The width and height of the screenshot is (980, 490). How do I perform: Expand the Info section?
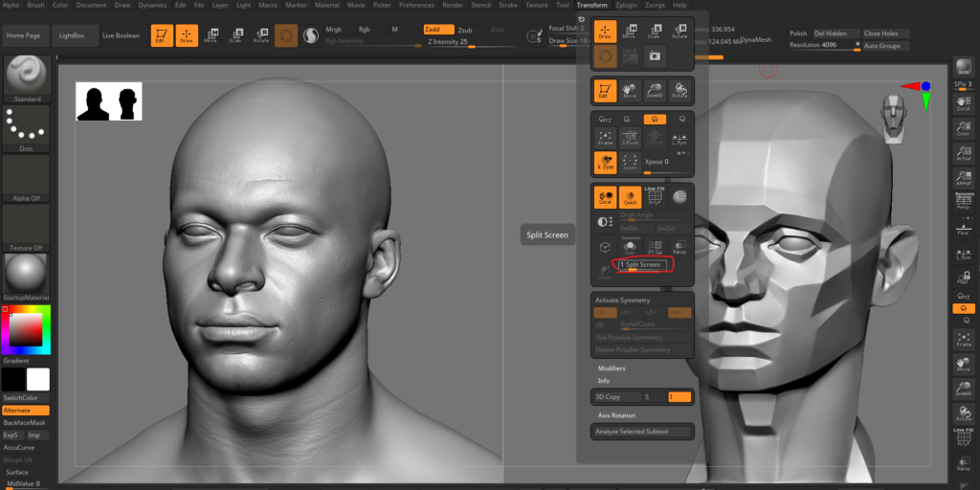click(x=604, y=380)
